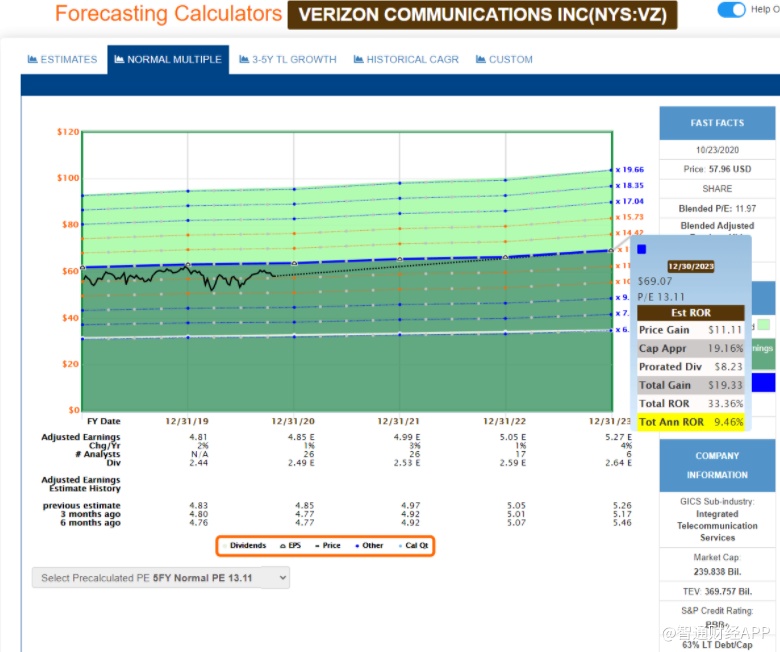Click the 6 months ago row label

90,523
